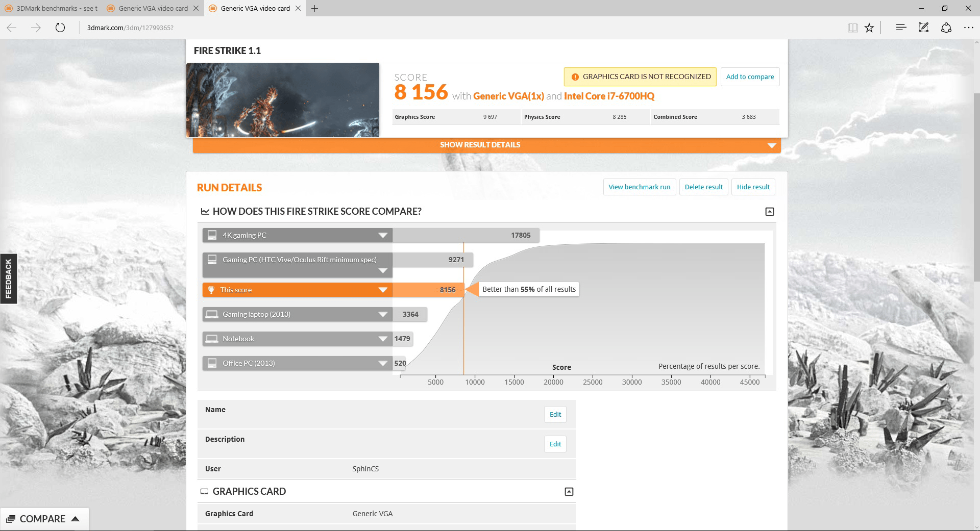This screenshot has height=531, width=980.
Task: Edit the Name field
Action: [x=555, y=415]
